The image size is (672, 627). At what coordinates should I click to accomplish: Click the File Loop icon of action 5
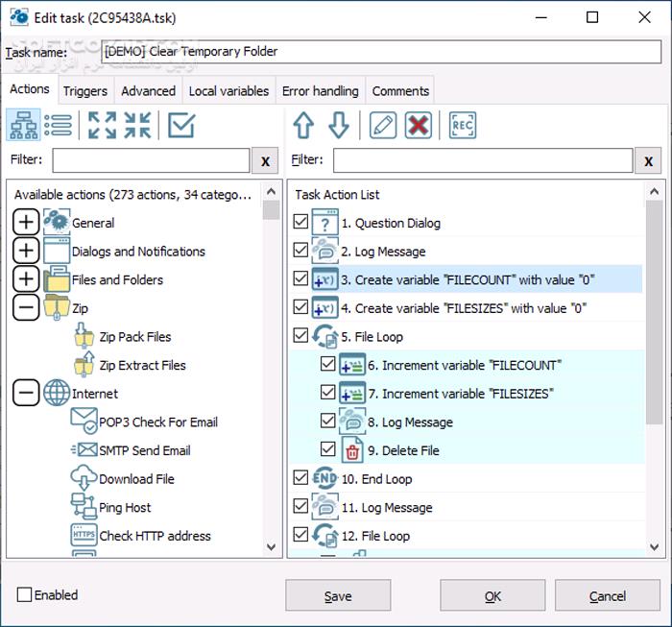pyautogui.click(x=324, y=335)
